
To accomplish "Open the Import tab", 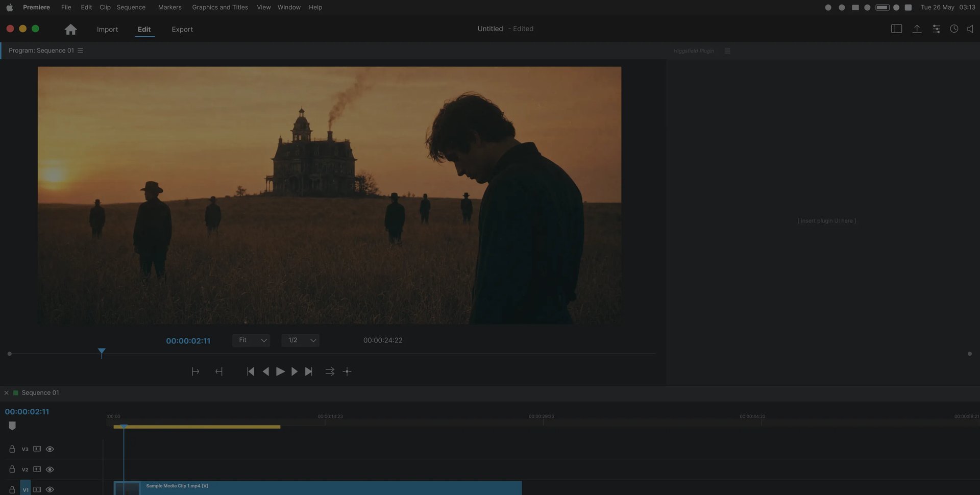I will [x=107, y=29].
